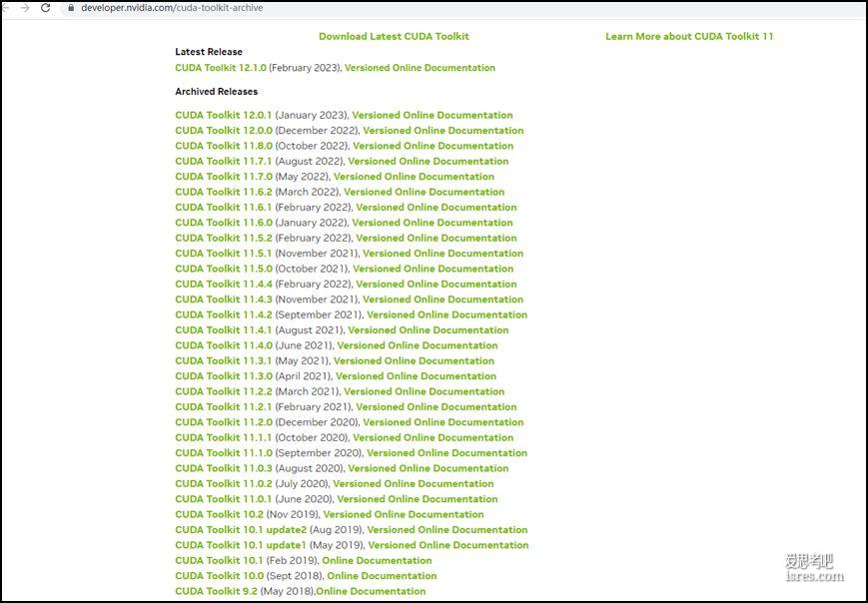Screen dimensions: 868x603
Task: Click the Latest Release heading text
Action: [209, 52]
